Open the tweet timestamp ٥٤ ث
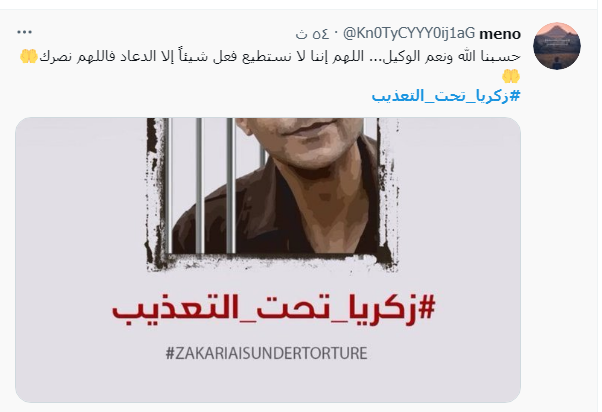Image resolution: width=602 pixels, height=412 pixels. click(x=312, y=34)
